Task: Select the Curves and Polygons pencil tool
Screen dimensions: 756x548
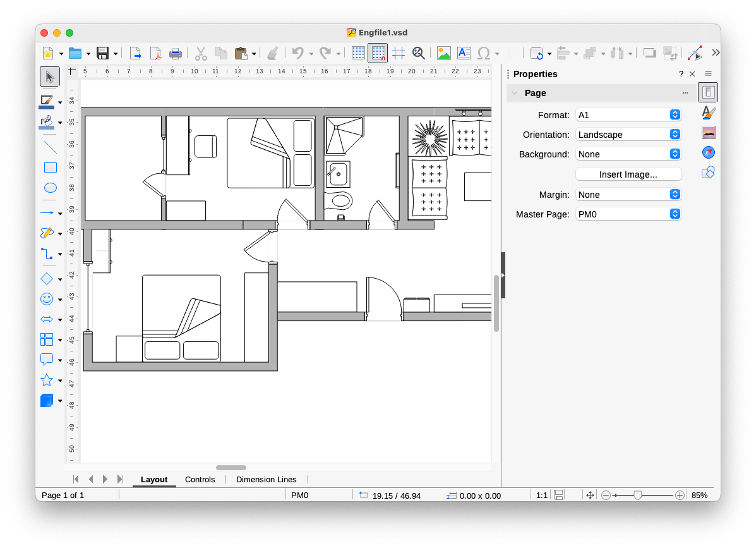Action: pyautogui.click(x=47, y=233)
